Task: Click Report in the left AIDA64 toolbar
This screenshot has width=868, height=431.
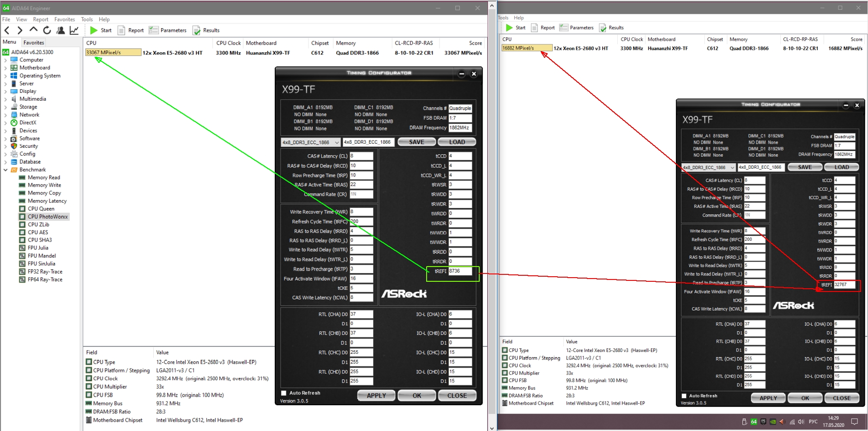Action: pyautogui.click(x=131, y=30)
